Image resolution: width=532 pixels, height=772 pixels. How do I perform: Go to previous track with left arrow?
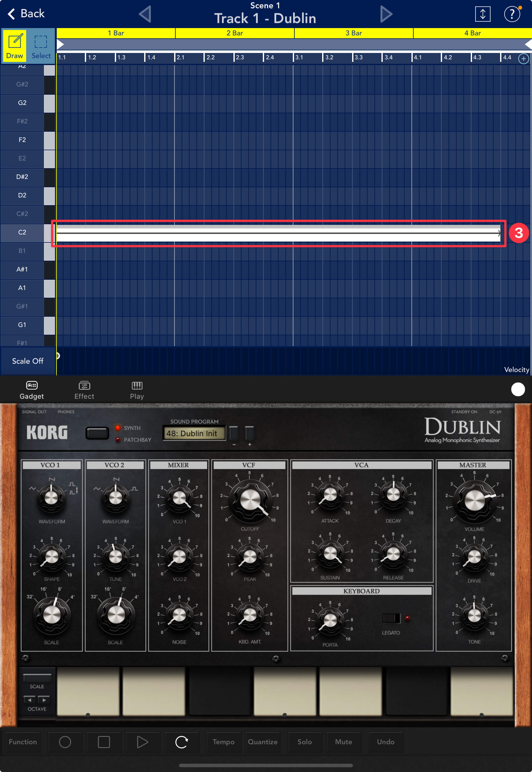[145, 14]
